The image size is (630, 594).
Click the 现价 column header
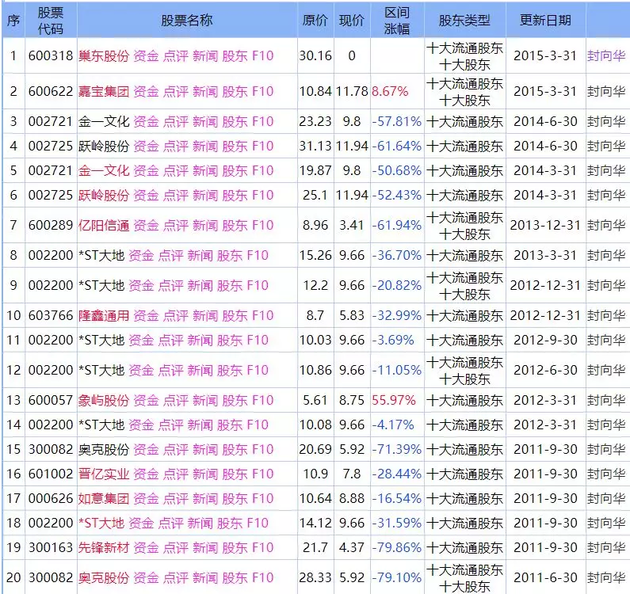coord(352,20)
